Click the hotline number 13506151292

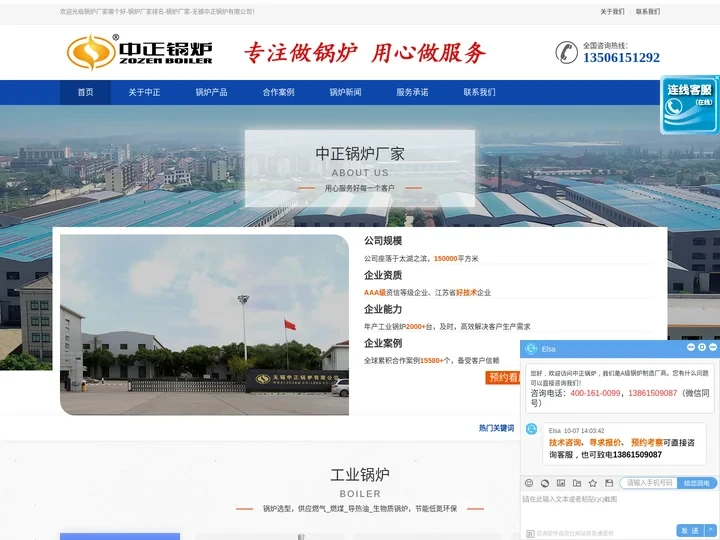pos(621,57)
